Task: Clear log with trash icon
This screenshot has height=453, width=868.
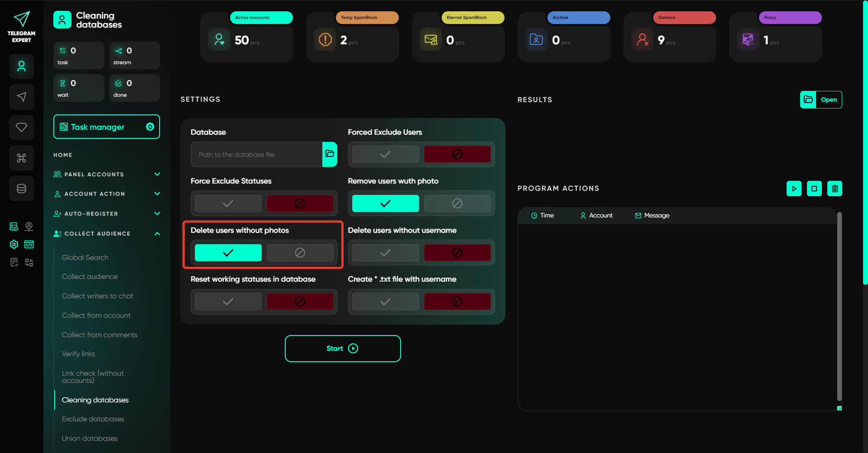Action: click(835, 189)
